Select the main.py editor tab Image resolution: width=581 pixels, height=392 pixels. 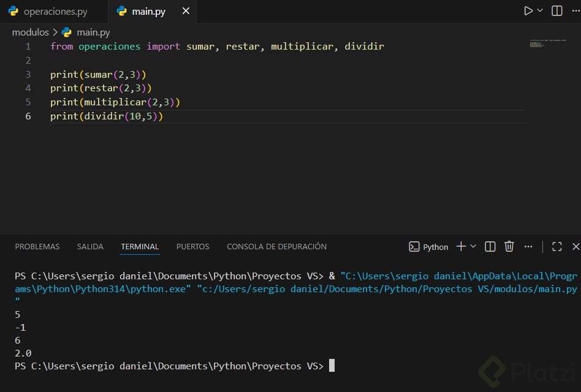click(148, 12)
